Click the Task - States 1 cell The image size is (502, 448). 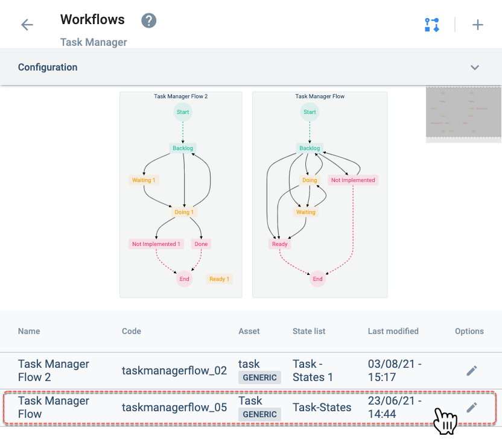[313, 371]
